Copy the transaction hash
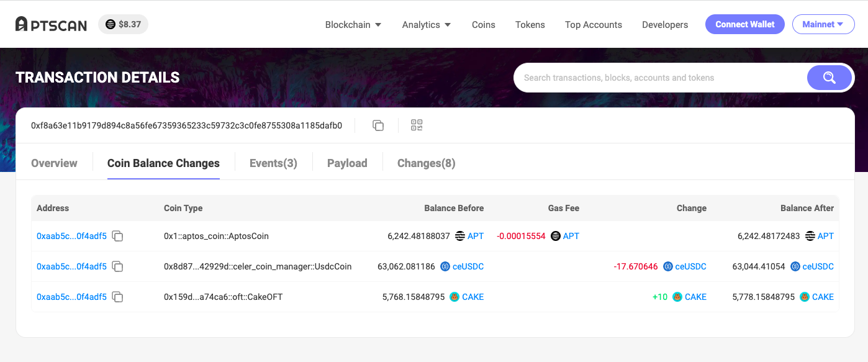868x362 pixels. point(378,125)
